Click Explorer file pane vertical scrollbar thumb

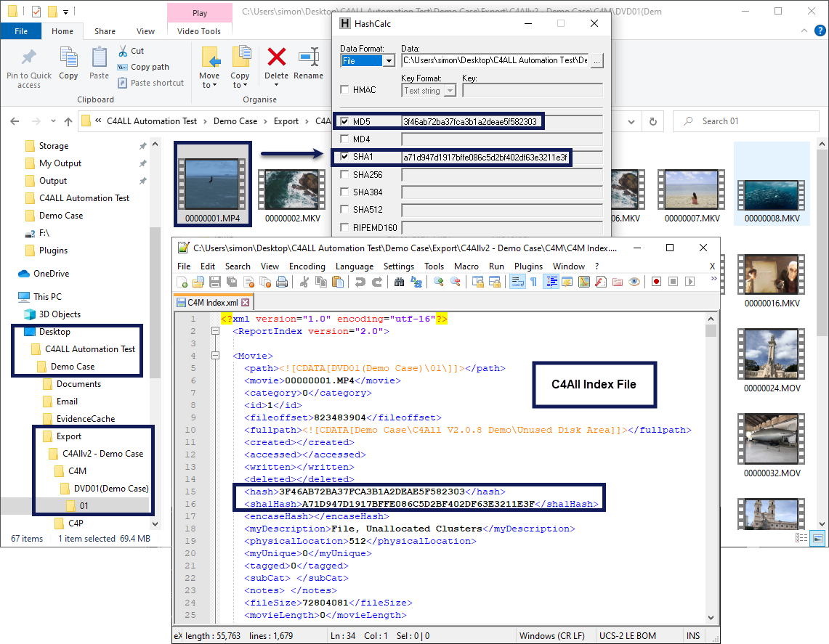[822, 242]
